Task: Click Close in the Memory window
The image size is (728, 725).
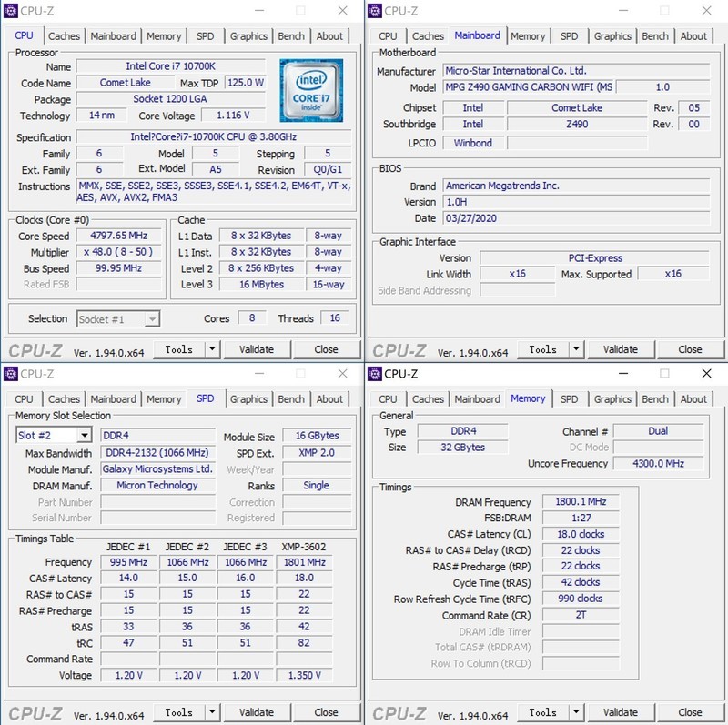Action: tap(690, 712)
